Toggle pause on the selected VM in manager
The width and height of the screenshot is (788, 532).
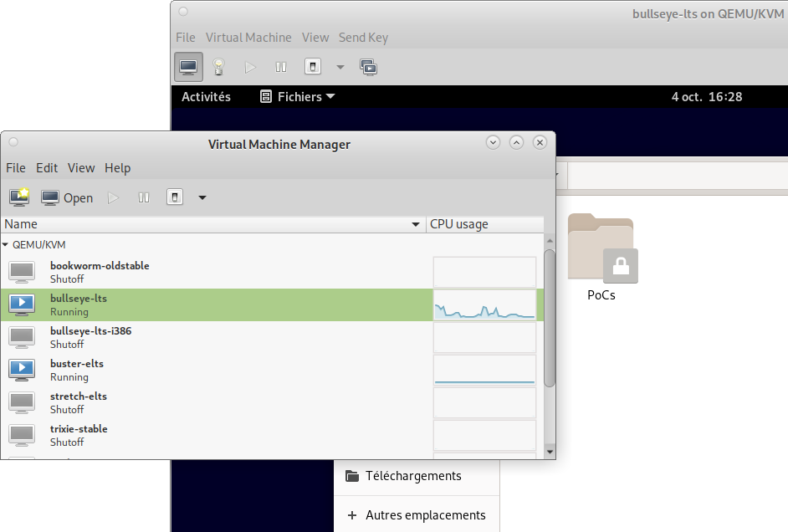143,197
